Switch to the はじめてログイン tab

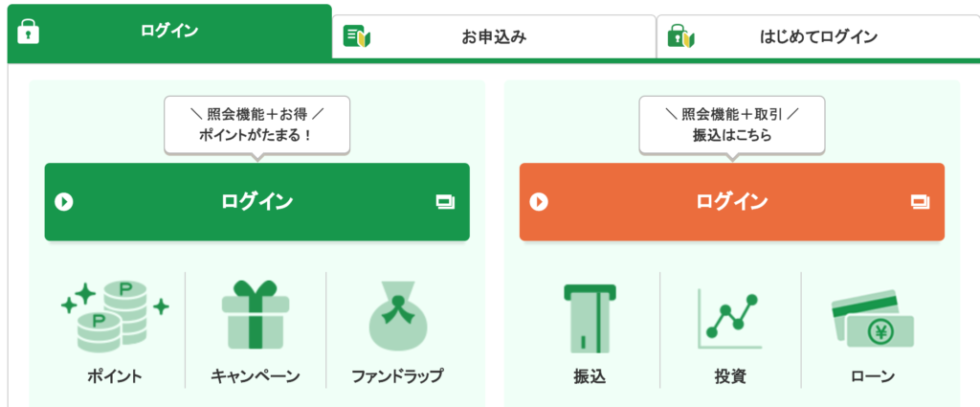pyautogui.click(x=818, y=37)
